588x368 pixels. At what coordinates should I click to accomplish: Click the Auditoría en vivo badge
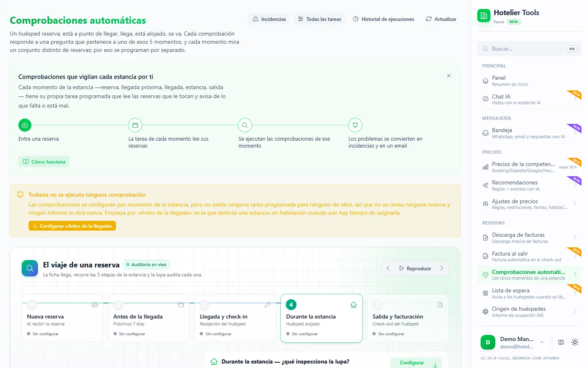[x=146, y=265]
